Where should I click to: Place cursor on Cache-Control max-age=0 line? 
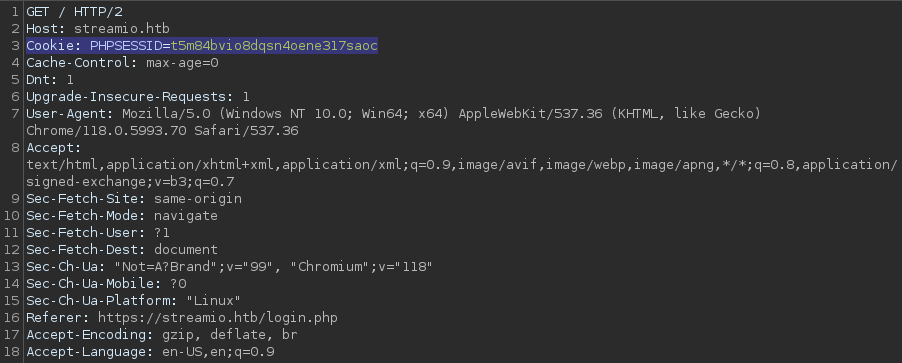pos(123,63)
